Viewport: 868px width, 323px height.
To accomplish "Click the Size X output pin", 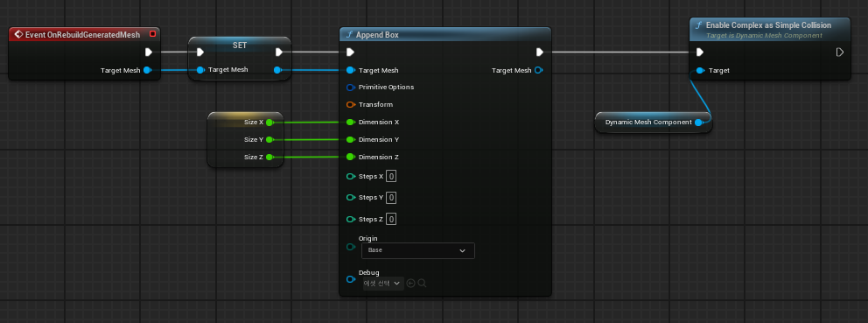I will coord(269,122).
